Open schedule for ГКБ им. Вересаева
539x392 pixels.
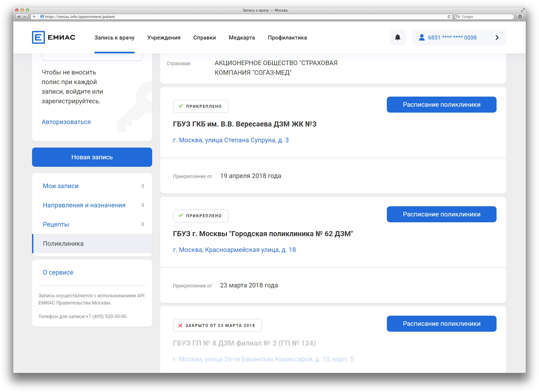point(442,105)
